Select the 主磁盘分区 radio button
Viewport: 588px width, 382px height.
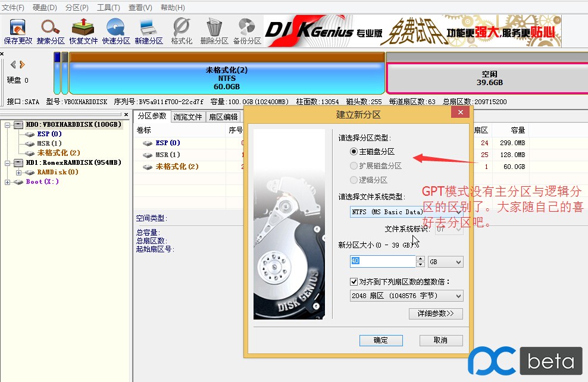pos(354,151)
